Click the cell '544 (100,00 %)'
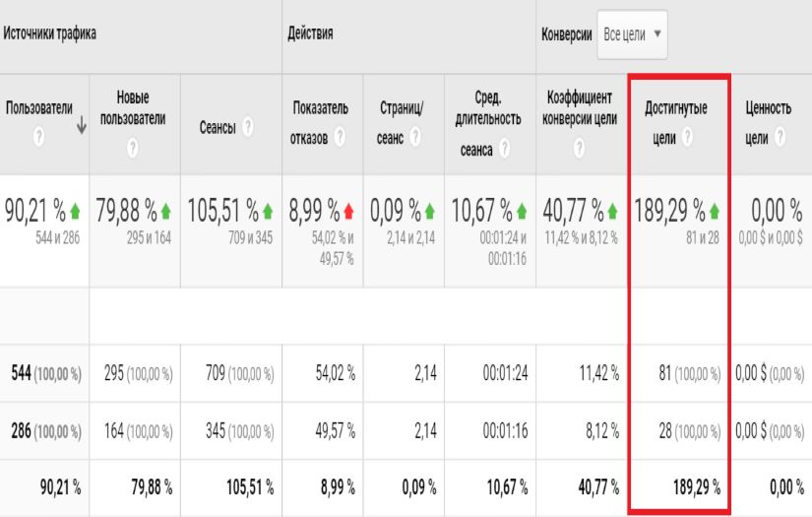The height and width of the screenshot is (517, 812). coord(46,373)
